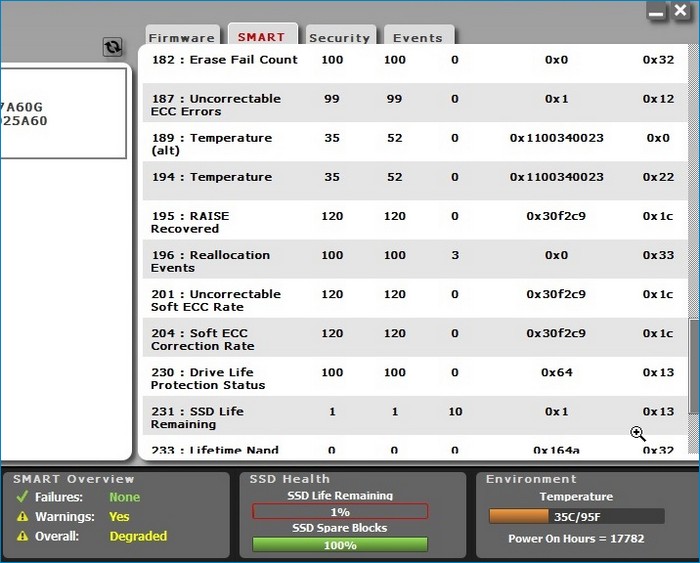Viewport: 700px width, 563px height.
Task: Minimize the SSD toolbox window
Action: (x=657, y=11)
